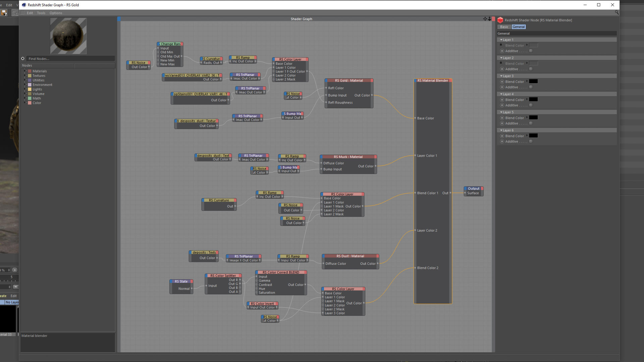
Task: Click the Layer 1 Blend Color lock icon
Action: [x=501, y=45]
